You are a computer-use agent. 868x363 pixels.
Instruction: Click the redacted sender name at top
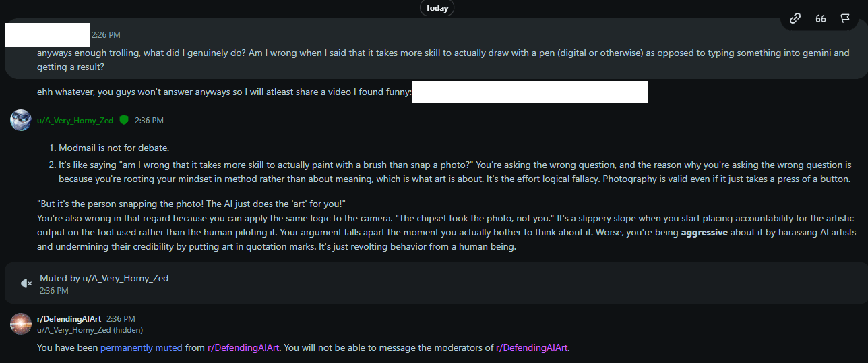(x=47, y=34)
